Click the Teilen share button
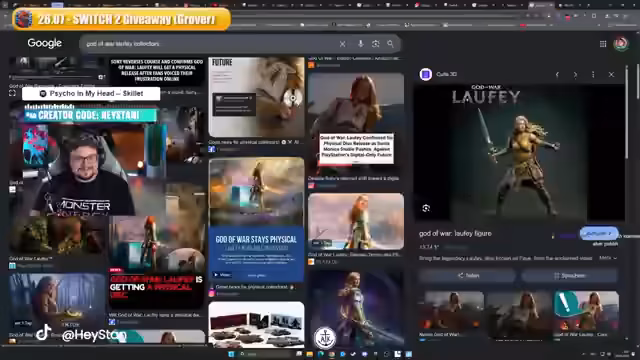The height and width of the screenshot is (360, 640). point(467,276)
